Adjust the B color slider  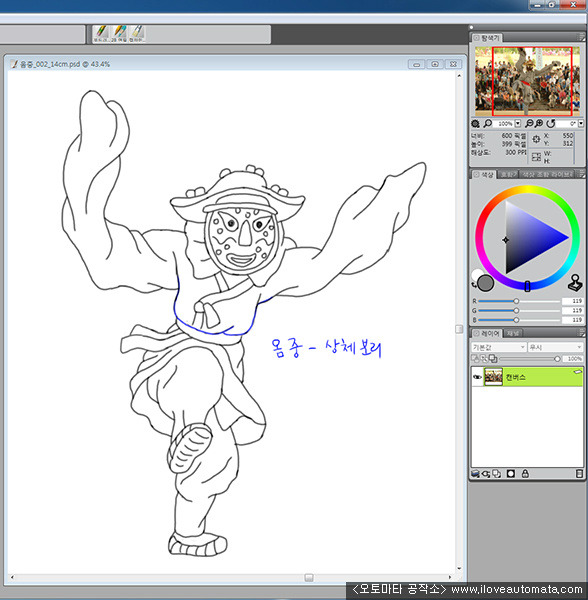tap(519, 320)
